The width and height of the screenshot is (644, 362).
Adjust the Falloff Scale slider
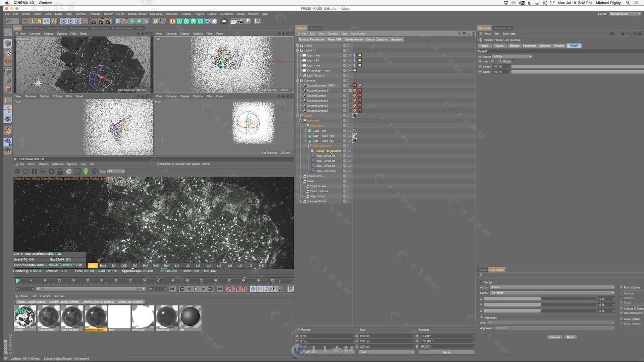point(578,72)
